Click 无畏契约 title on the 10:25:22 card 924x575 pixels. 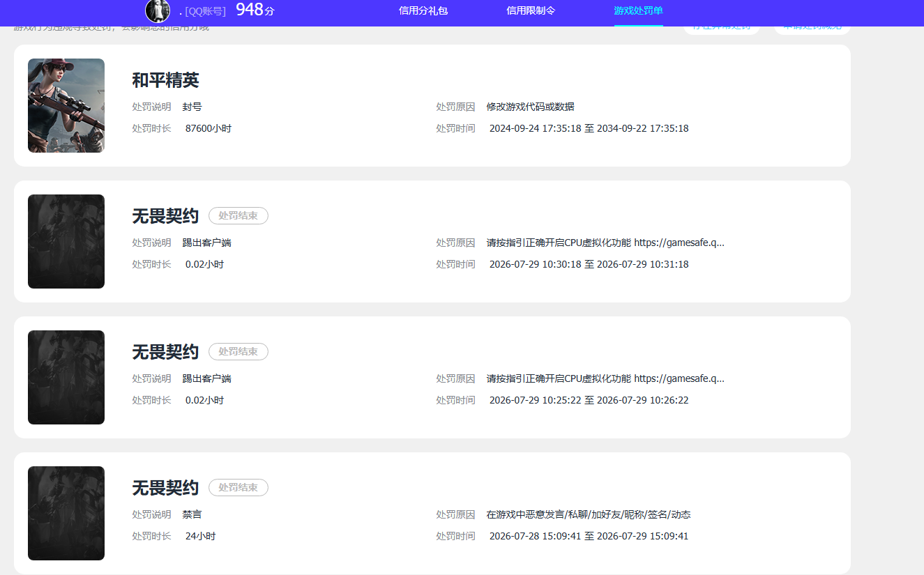pos(165,352)
